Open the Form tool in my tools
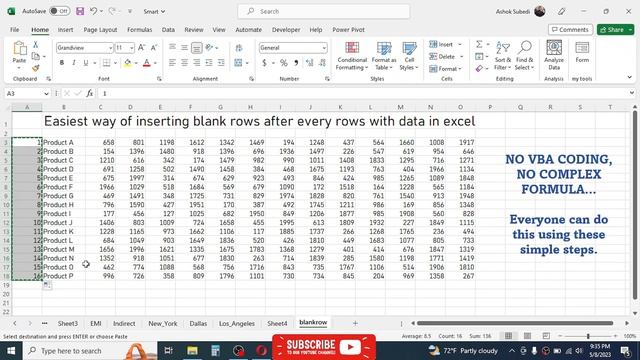Viewport: 640px width, 360px height. coord(582,52)
